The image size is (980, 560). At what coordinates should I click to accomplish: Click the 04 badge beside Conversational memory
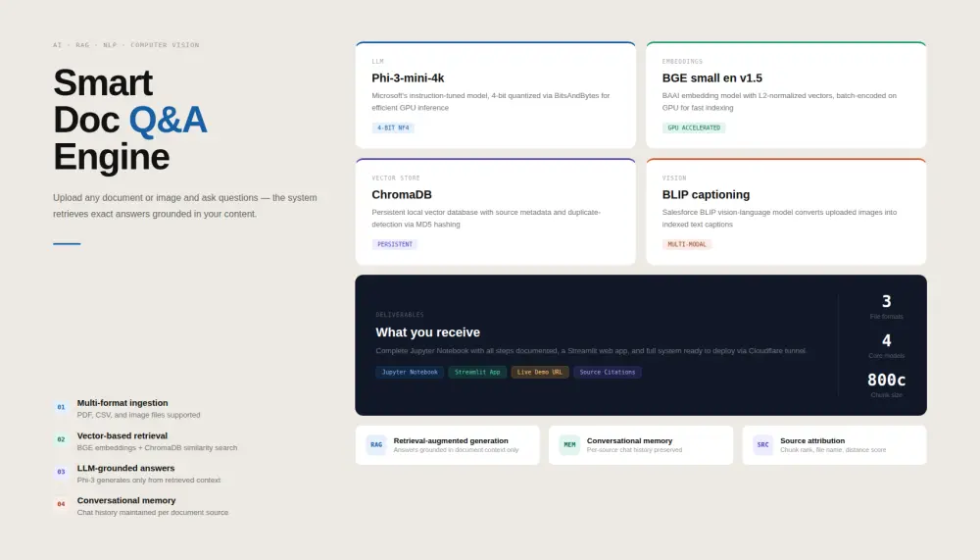61,504
